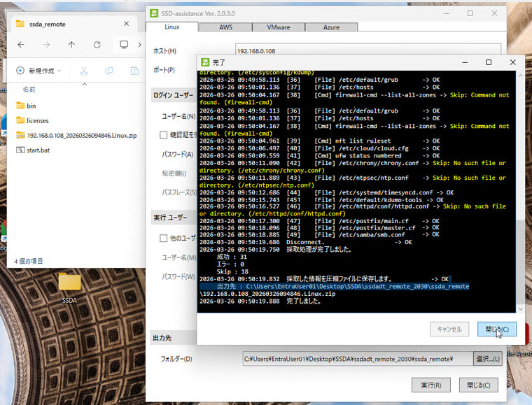
Task: Select the bin folder
Action: point(27,106)
